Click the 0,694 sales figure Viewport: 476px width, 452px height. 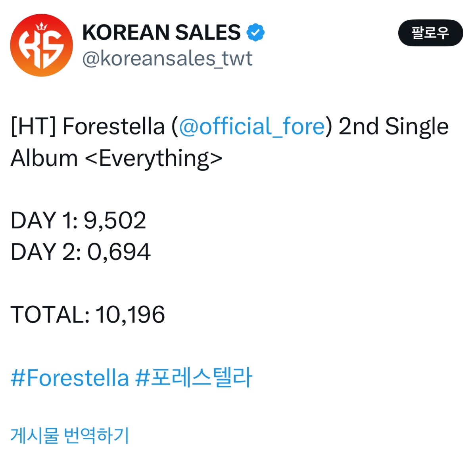tap(119, 252)
